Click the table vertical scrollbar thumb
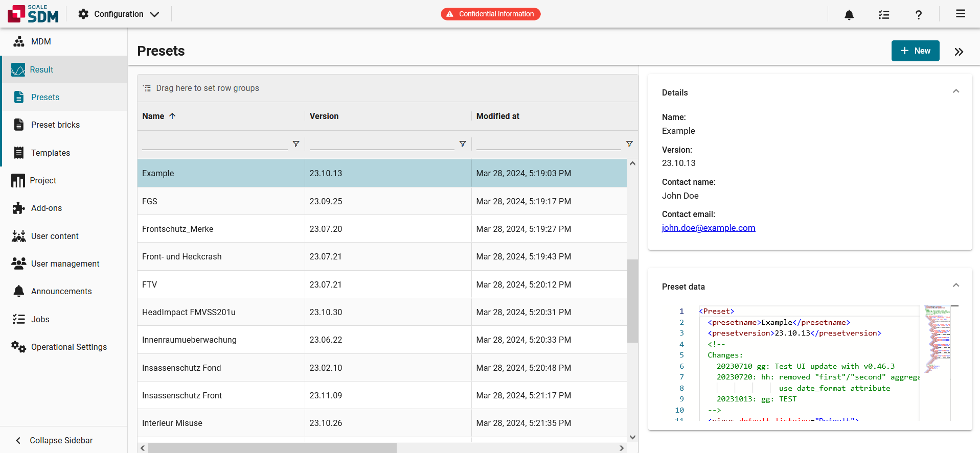The width and height of the screenshot is (980, 453). (x=633, y=301)
